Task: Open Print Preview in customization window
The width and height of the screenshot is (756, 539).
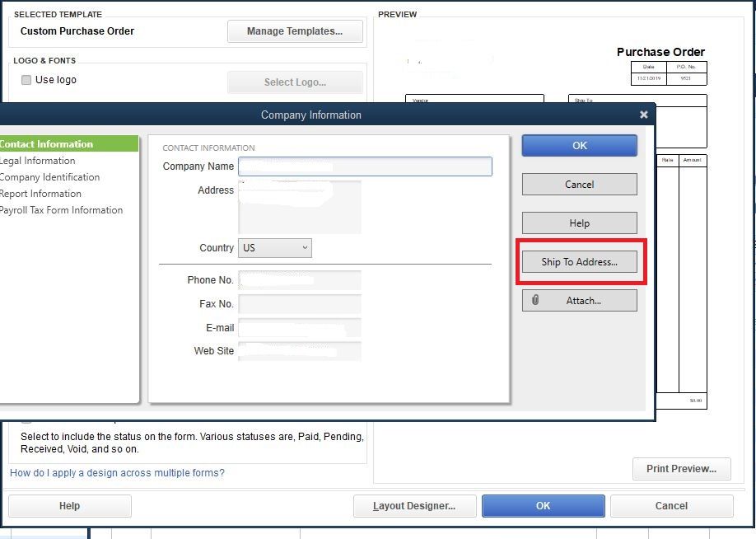Action: 682,469
